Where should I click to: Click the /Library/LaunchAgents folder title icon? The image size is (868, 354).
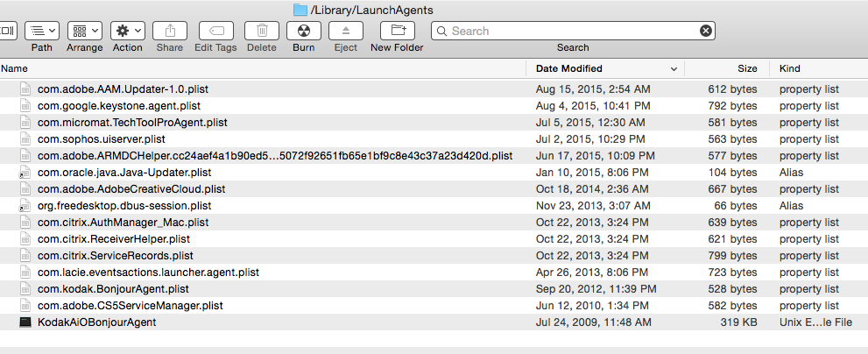300,10
